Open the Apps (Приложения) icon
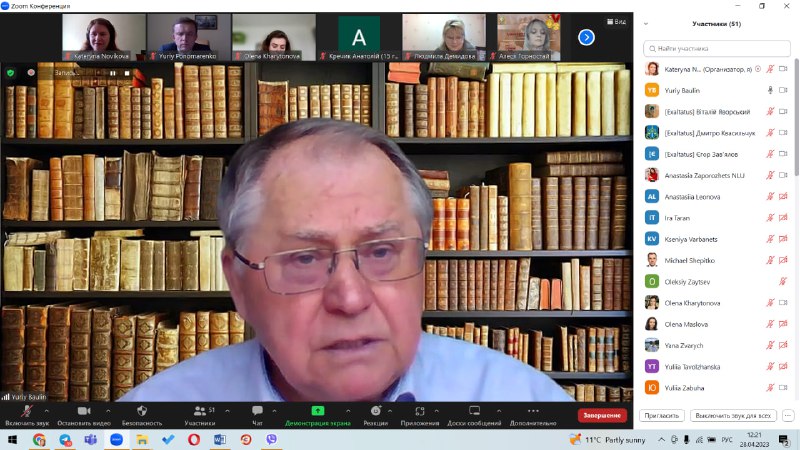 [421, 411]
